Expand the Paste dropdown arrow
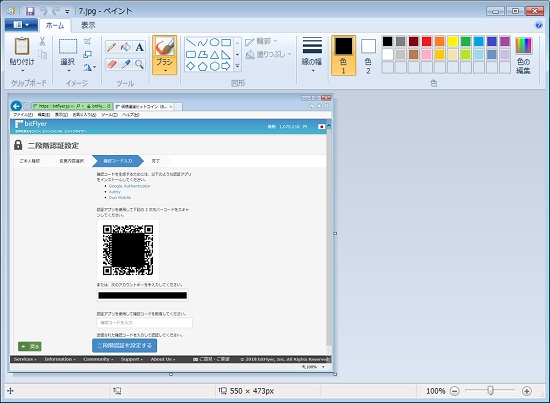Image resolution: width=550 pixels, height=403 pixels. 22,70
